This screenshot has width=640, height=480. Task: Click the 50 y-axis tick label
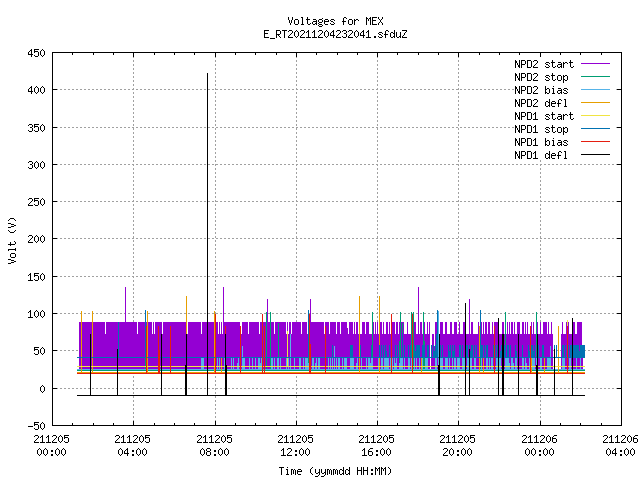tap(39, 351)
